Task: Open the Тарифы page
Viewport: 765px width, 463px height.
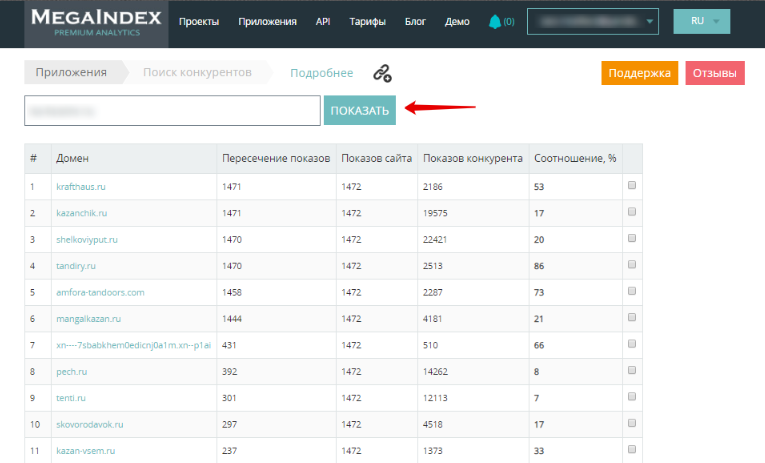Action: (x=367, y=21)
